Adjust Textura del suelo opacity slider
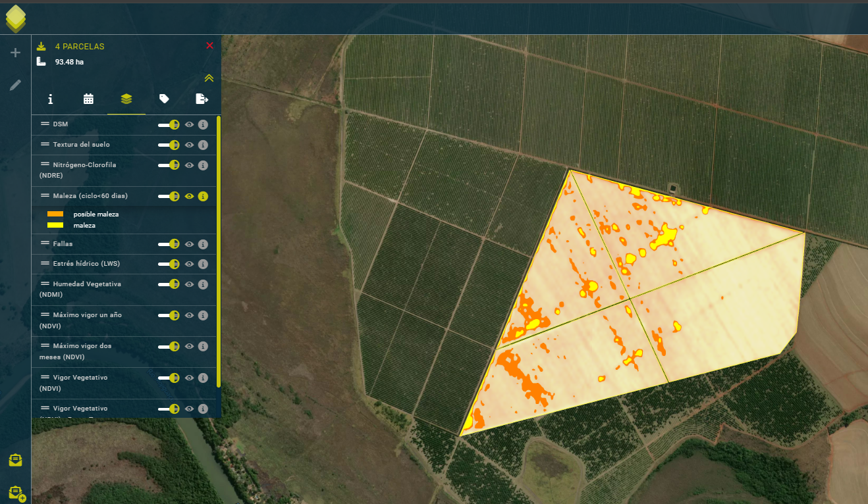868x504 pixels. click(169, 145)
